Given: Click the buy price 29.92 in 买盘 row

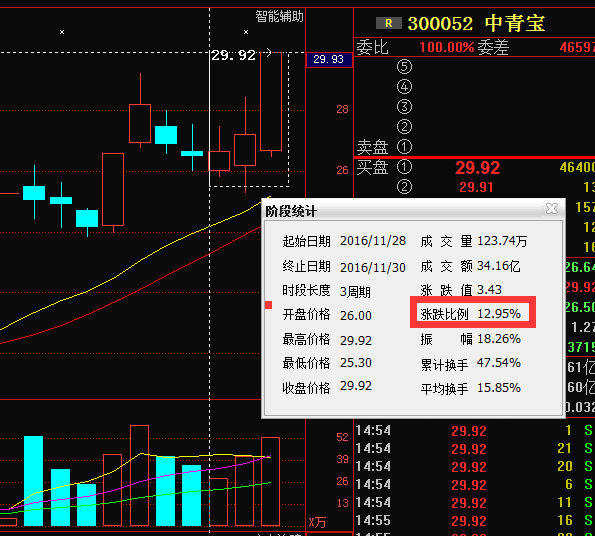Looking at the screenshot, I should (x=477, y=168).
